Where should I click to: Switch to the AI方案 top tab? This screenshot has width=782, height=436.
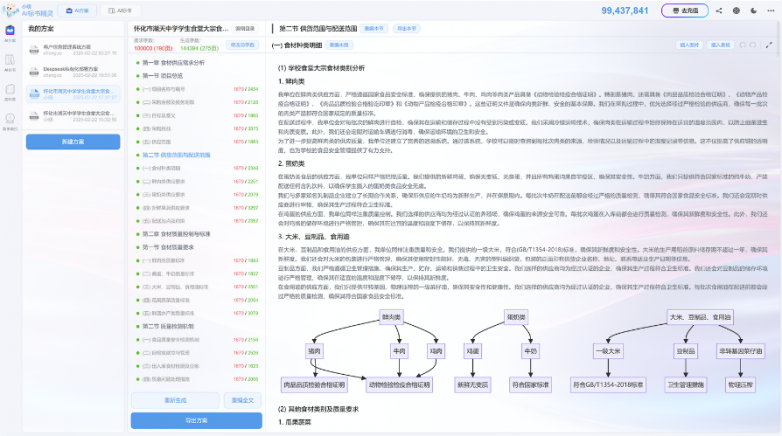click(x=81, y=10)
